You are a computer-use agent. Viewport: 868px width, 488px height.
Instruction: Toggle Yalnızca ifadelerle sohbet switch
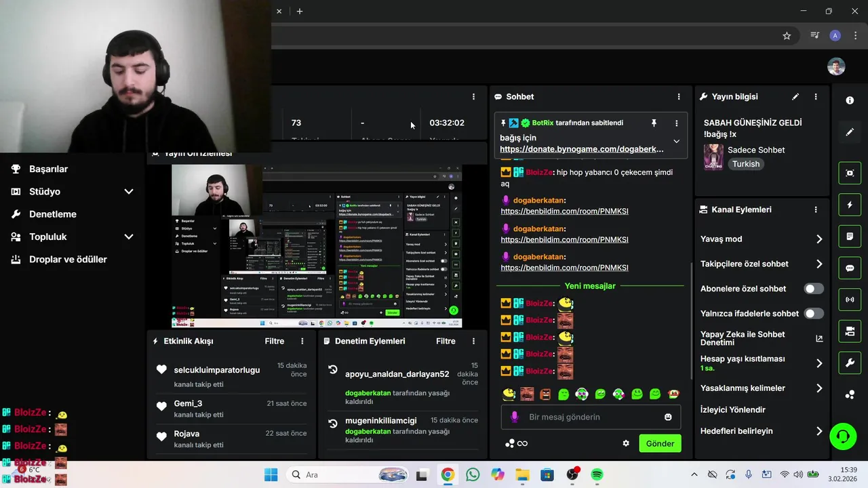click(814, 314)
